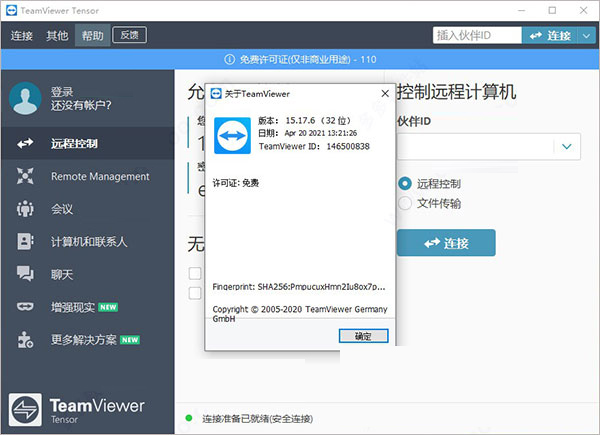The height and width of the screenshot is (435, 600).
Task: Open the 增强现实 sidebar item
Action: (88, 307)
